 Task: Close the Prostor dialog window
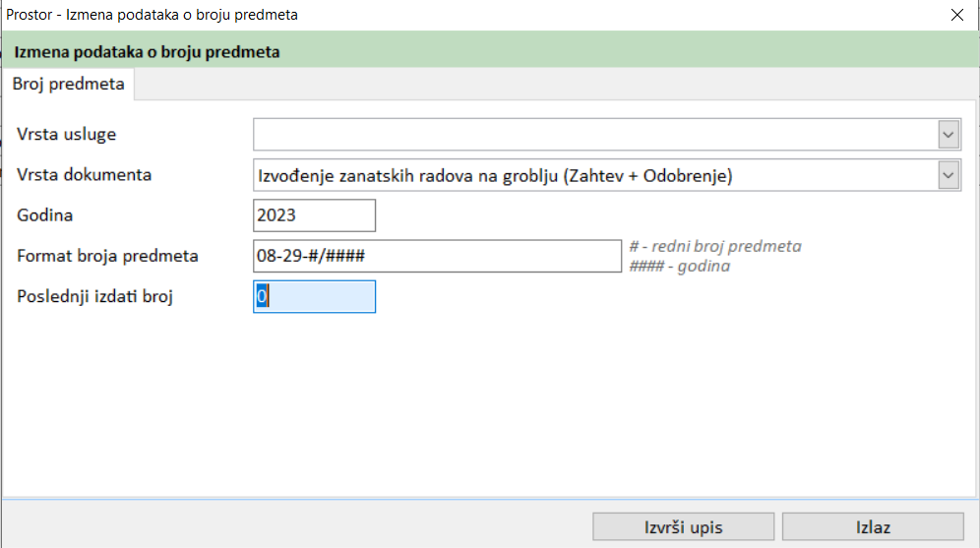[x=956, y=15]
